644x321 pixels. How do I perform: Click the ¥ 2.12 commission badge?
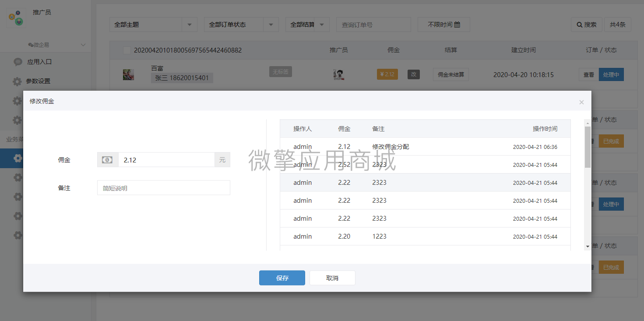tap(387, 74)
